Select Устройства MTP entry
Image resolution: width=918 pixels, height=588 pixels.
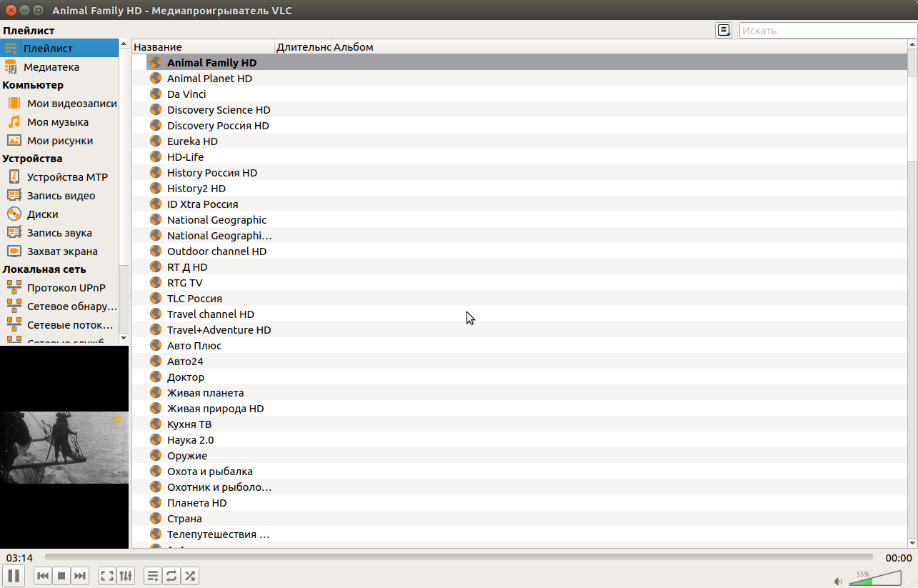click(x=59, y=177)
